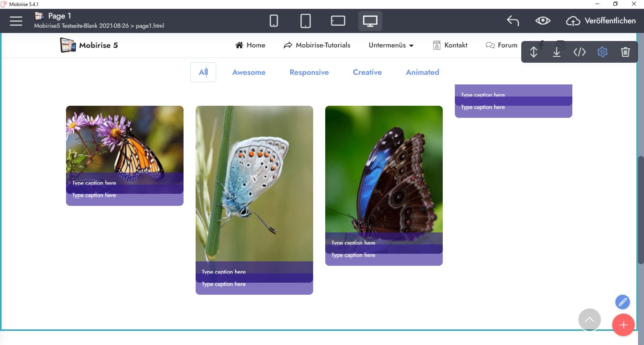Image resolution: width=644 pixels, height=345 pixels.
Task: Open the blue paintbrush style editor
Action: coord(622,302)
